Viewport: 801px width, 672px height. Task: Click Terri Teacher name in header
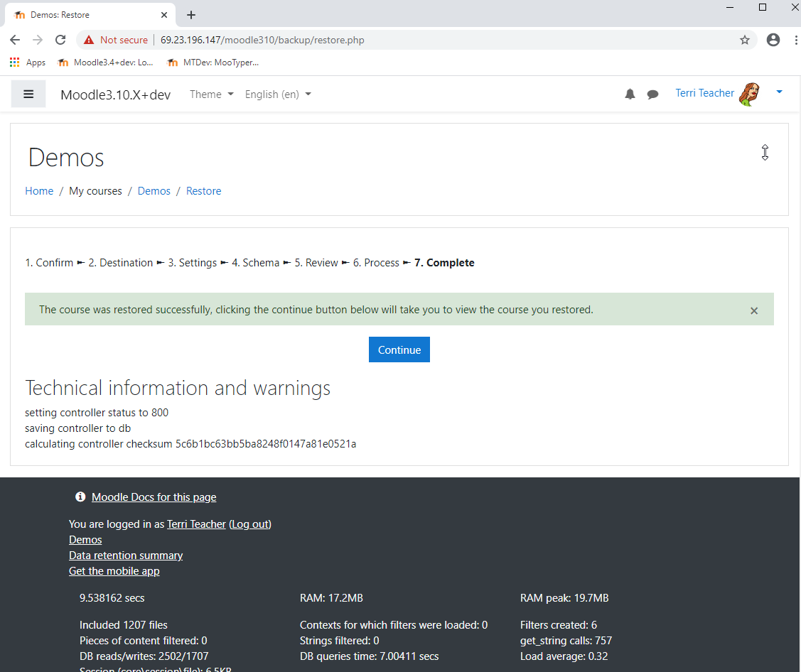click(704, 93)
